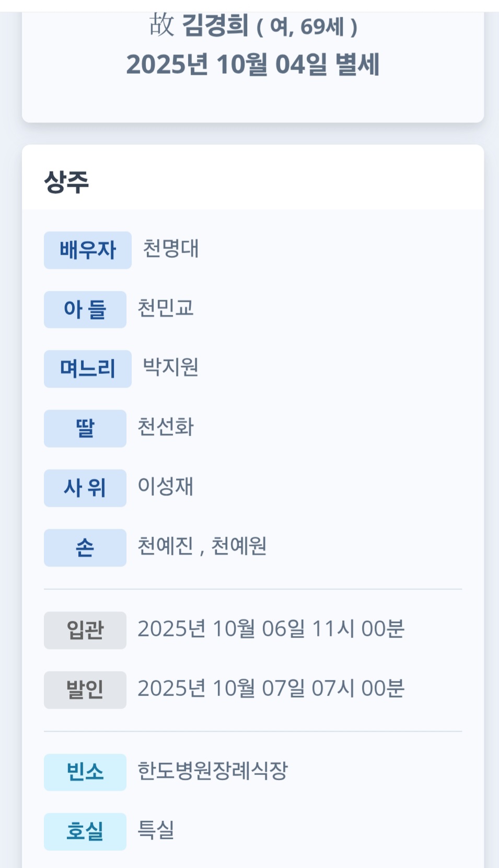
Task: Tap the 딸 label badge
Action: click(85, 428)
